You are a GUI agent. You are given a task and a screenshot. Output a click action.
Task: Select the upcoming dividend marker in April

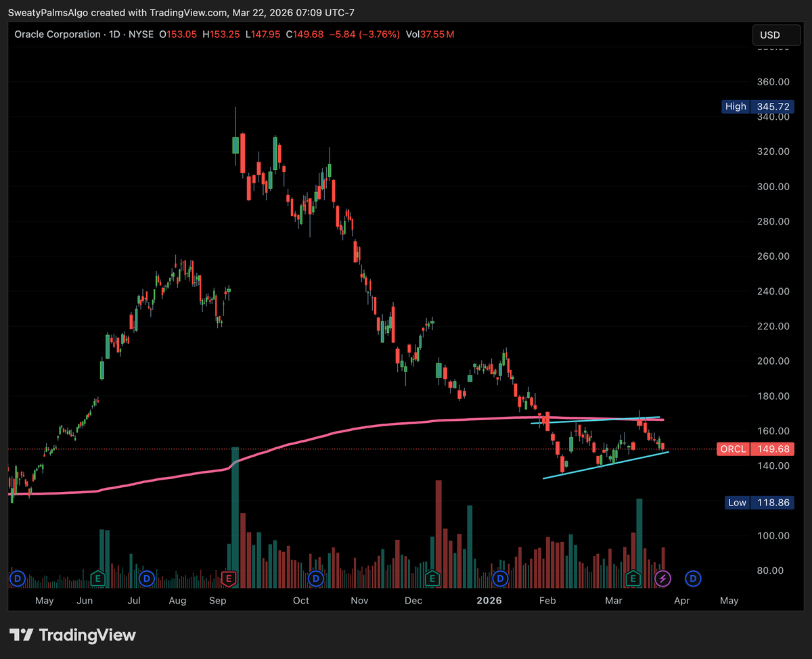coord(693,578)
